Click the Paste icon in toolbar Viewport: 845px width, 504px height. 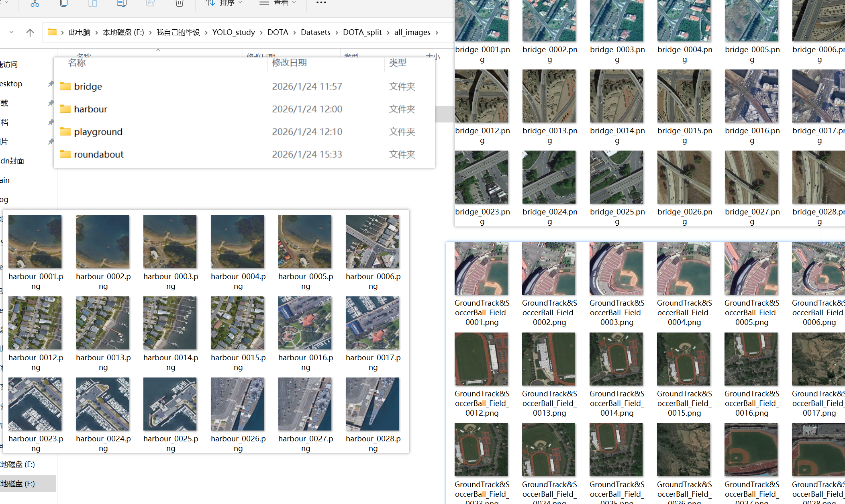pyautogui.click(x=93, y=4)
